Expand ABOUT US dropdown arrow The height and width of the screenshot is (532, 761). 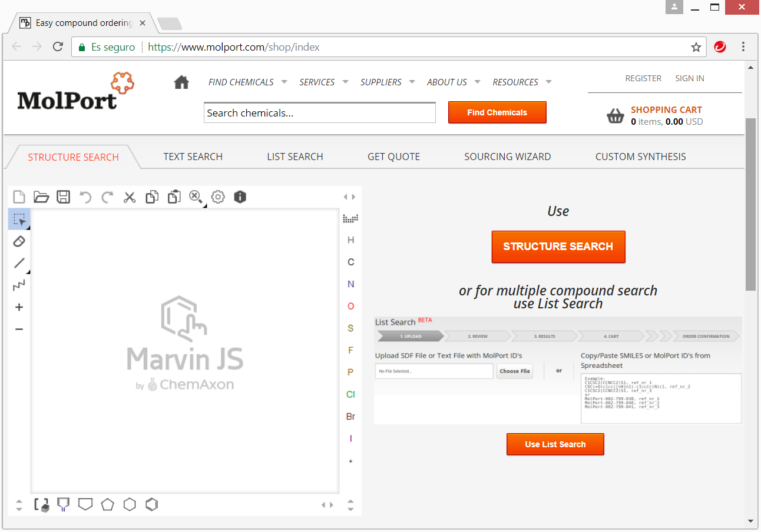pos(477,82)
